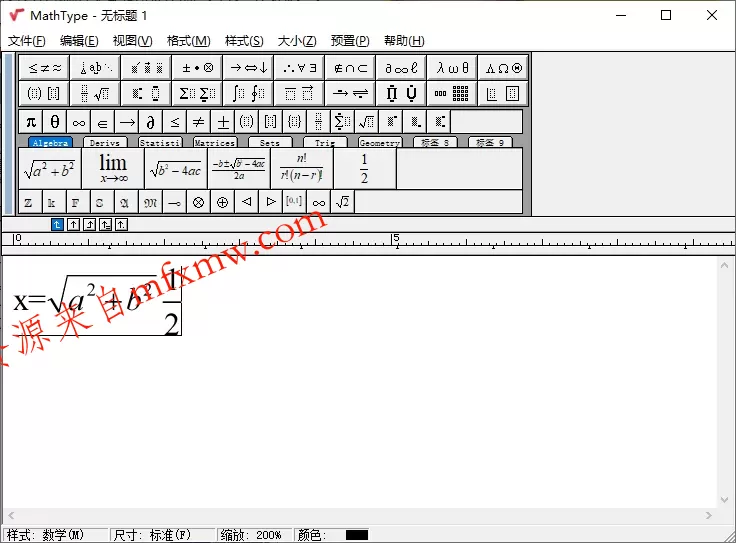
Task: Click the horizontal scrollbar right arrow
Action: pos(709,515)
